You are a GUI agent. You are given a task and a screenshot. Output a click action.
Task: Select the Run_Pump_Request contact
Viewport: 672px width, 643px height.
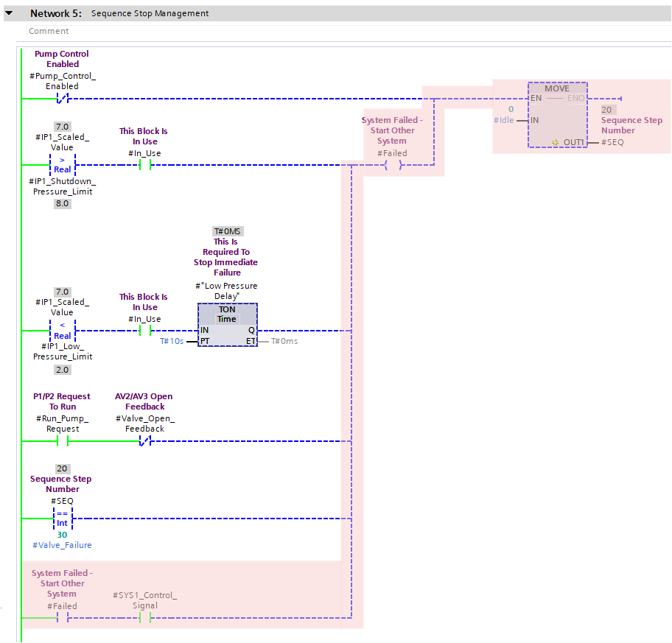[x=63, y=441]
